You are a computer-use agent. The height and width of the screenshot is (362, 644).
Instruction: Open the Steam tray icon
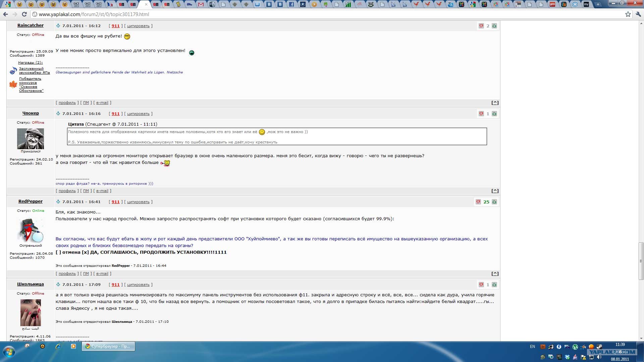[x=599, y=347]
